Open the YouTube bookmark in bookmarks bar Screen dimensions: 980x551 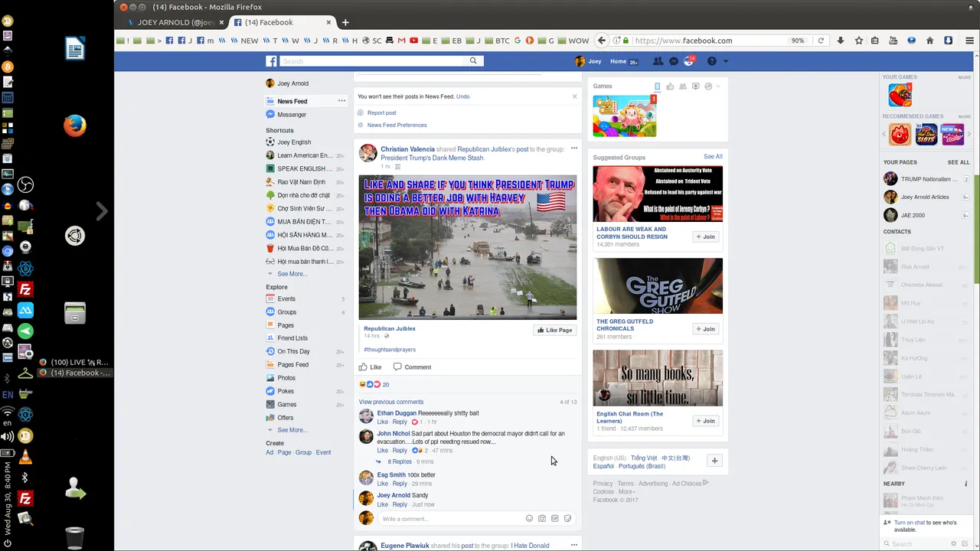[414, 41]
